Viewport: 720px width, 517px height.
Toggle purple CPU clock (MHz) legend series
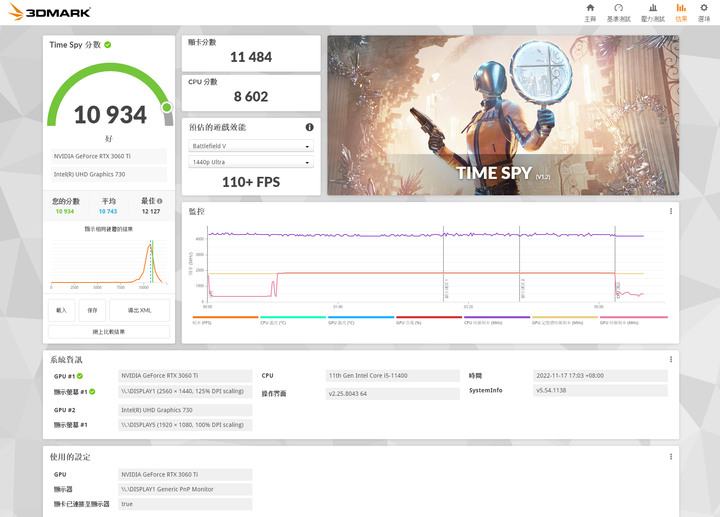(497, 320)
